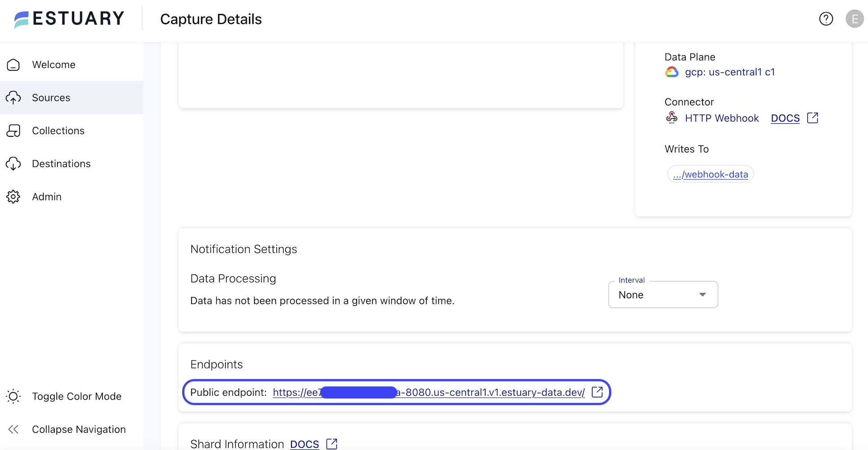Click the Estuary logo
Screen dimensions: 868x450
click(69, 19)
